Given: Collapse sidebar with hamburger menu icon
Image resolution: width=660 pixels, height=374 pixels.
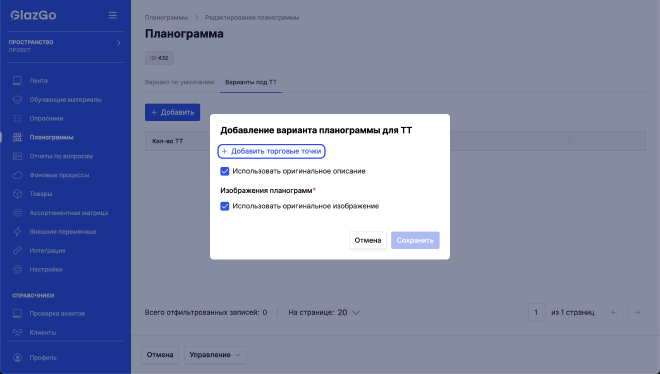Looking at the screenshot, I should coord(112,16).
